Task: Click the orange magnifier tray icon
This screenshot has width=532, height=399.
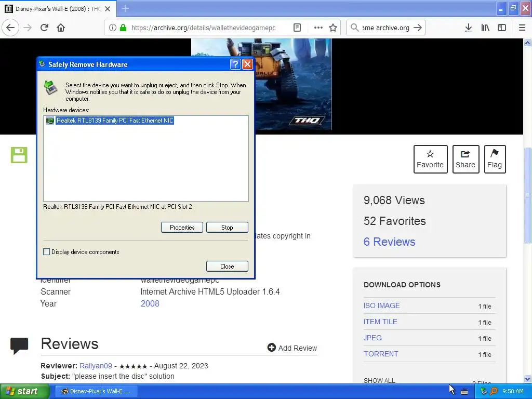Action: [x=494, y=391]
